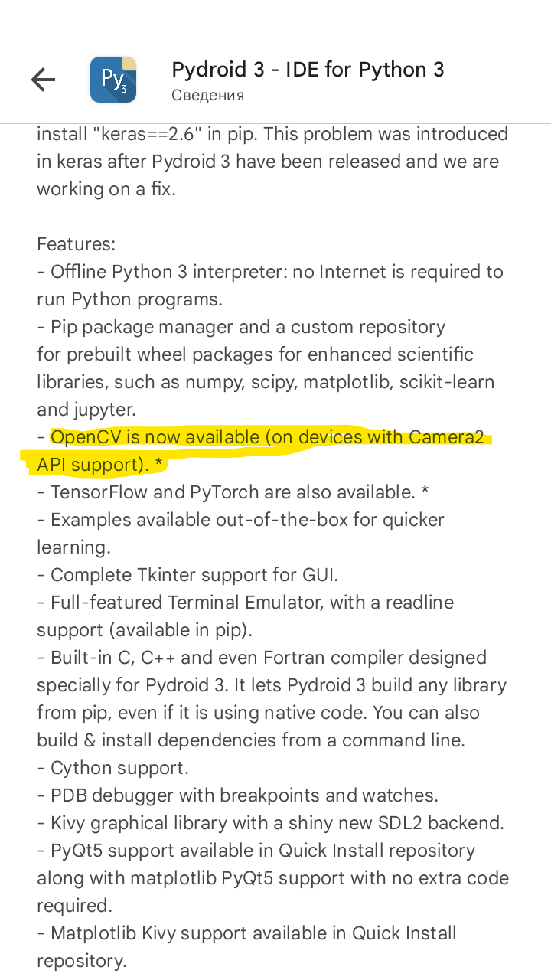Tap the Matplotlib Kivy support line
The width and height of the screenshot is (551, 980).
pyautogui.click(x=246, y=947)
